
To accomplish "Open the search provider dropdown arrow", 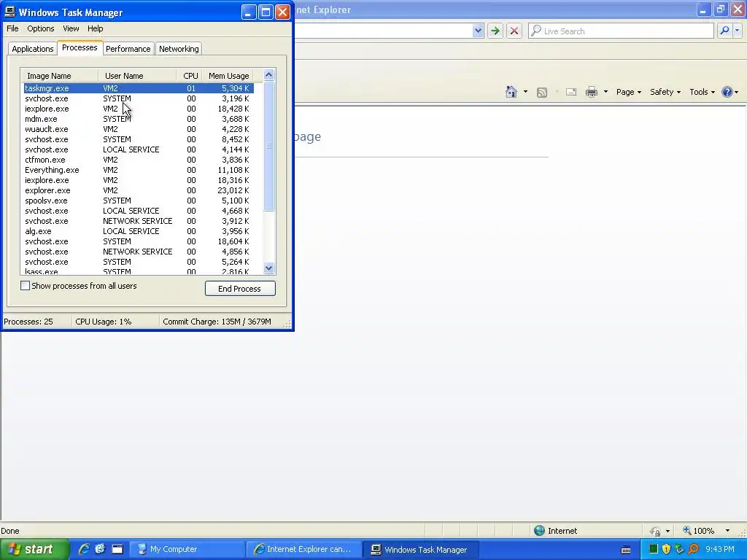I will pos(737,31).
